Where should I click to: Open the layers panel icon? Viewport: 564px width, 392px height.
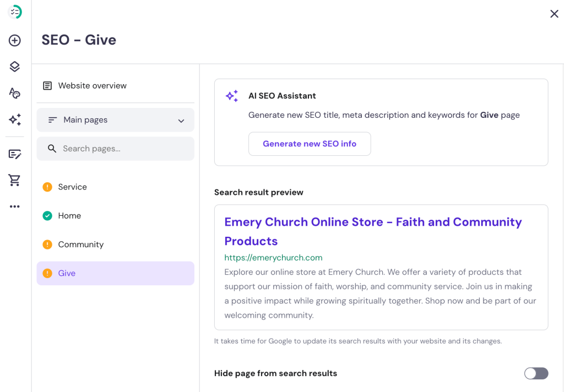click(x=15, y=67)
